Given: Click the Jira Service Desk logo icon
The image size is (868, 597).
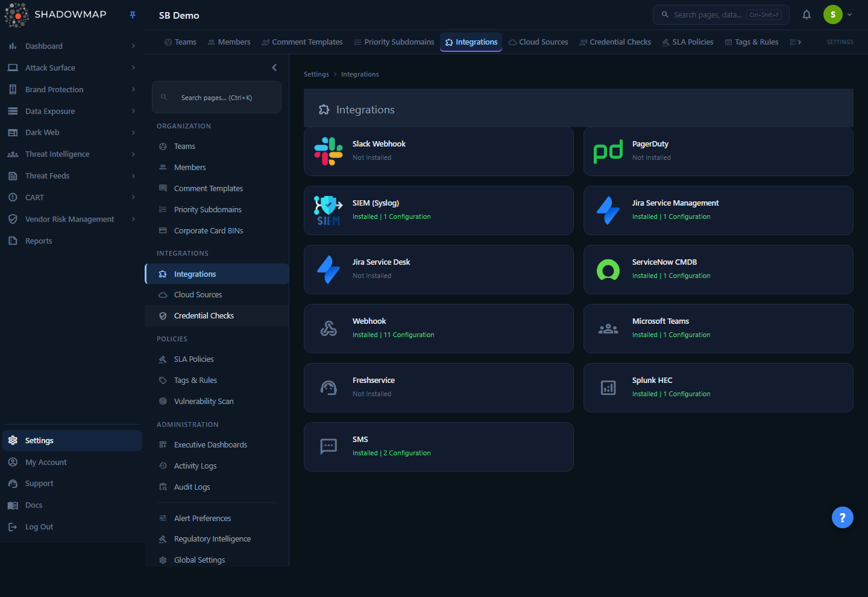Looking at the screenshot, I should [x=329, y=270].
